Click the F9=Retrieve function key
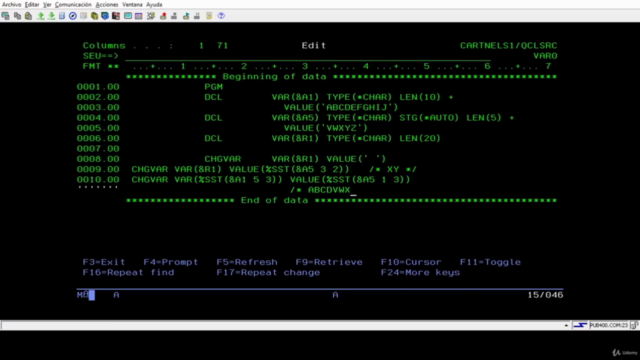This screenshot has height=360, width=640. [x=329, y=262]
